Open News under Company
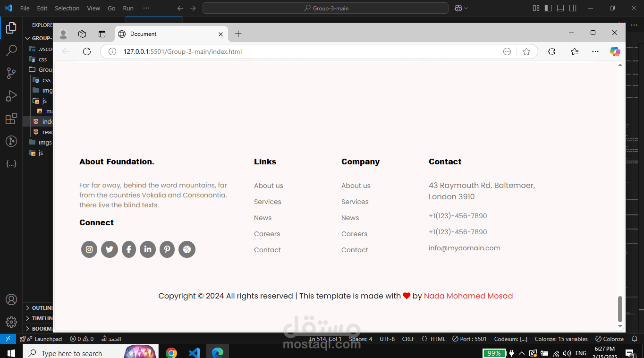The image size is (644, 358). coord(350,218)
